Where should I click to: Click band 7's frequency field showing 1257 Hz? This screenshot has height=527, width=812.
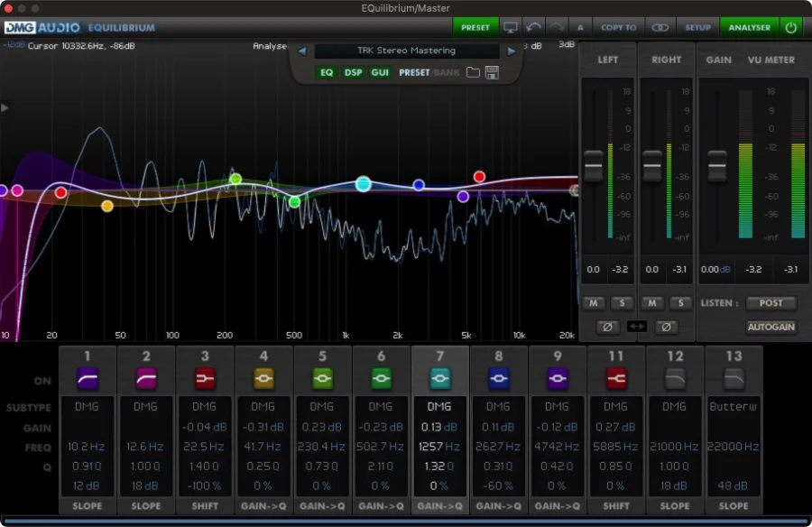click(x=438, y=446)
